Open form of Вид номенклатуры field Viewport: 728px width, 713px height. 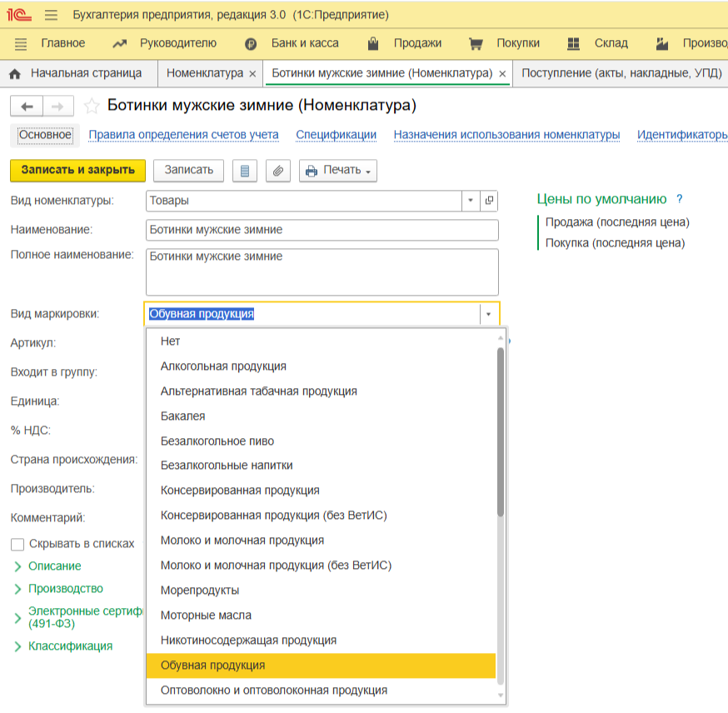pyautogui.click(x=489, y=201)
